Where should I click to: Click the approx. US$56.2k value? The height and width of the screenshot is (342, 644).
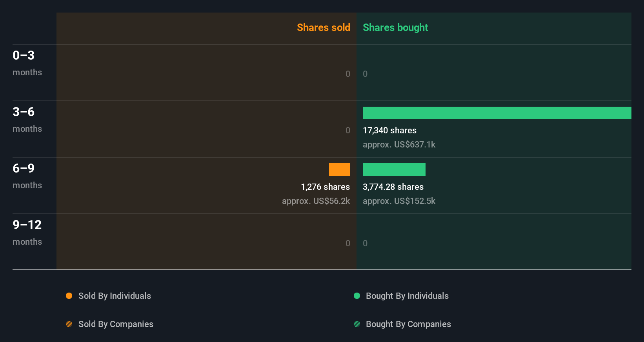(x=316, y=201)
